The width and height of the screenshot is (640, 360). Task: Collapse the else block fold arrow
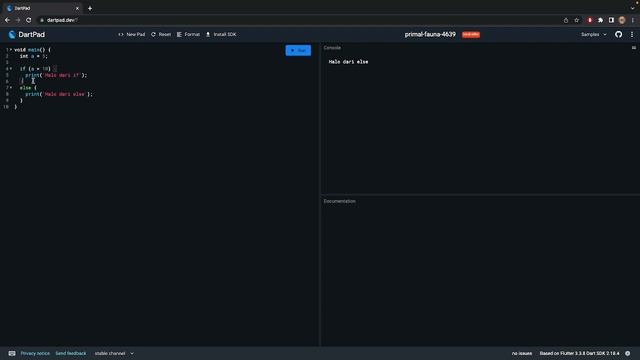pos(11,88)
